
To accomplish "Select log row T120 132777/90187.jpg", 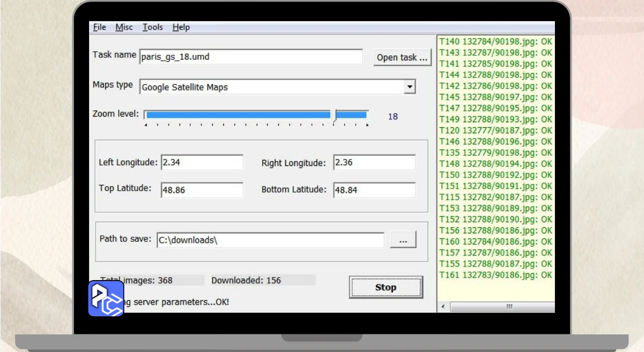I will [496, 130].
